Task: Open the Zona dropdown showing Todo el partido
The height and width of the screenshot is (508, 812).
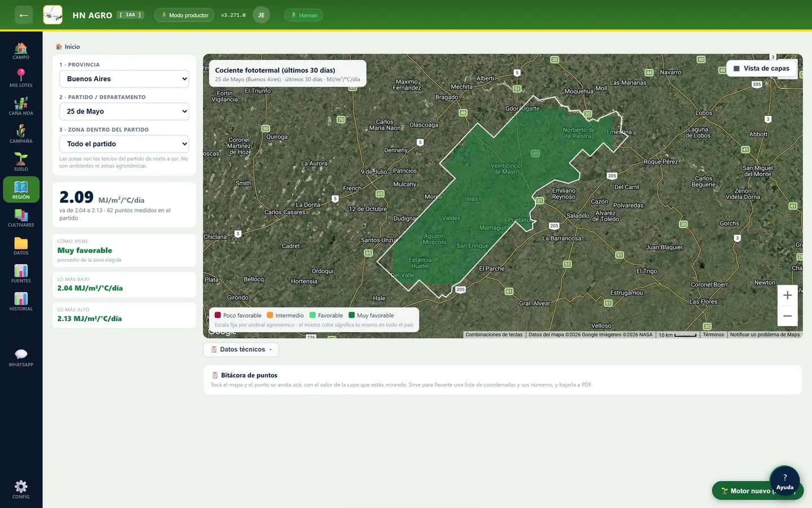Action: 124,144
